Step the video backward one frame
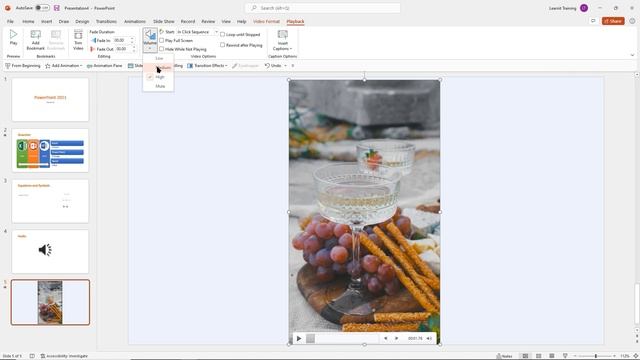This screenshot has height=360, width=640. click(x=385, y=338)
